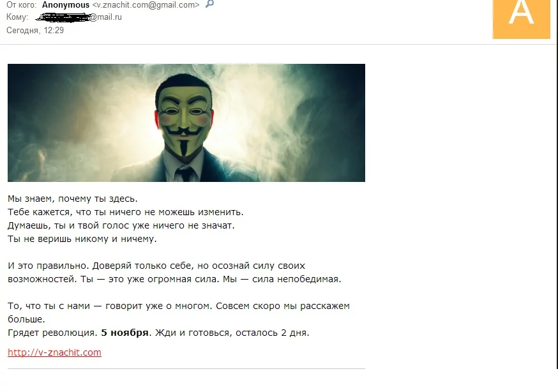Click the "Сегодня, 12:29" timestamp
Image resolution: width=558 pixels, height=392 pixels.
pos(35,31)
